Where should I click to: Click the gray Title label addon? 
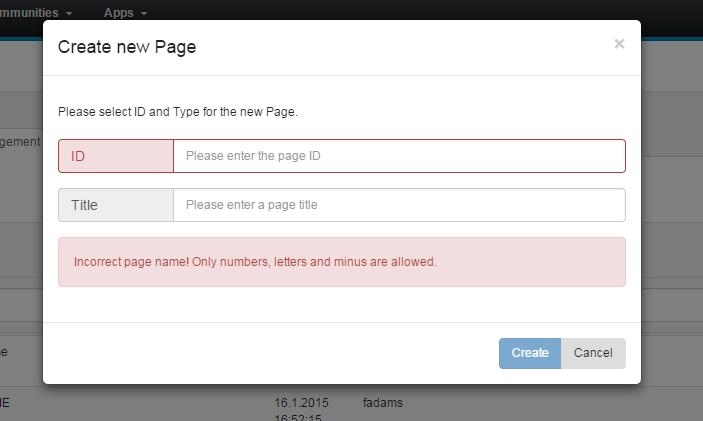pos(116,205)
